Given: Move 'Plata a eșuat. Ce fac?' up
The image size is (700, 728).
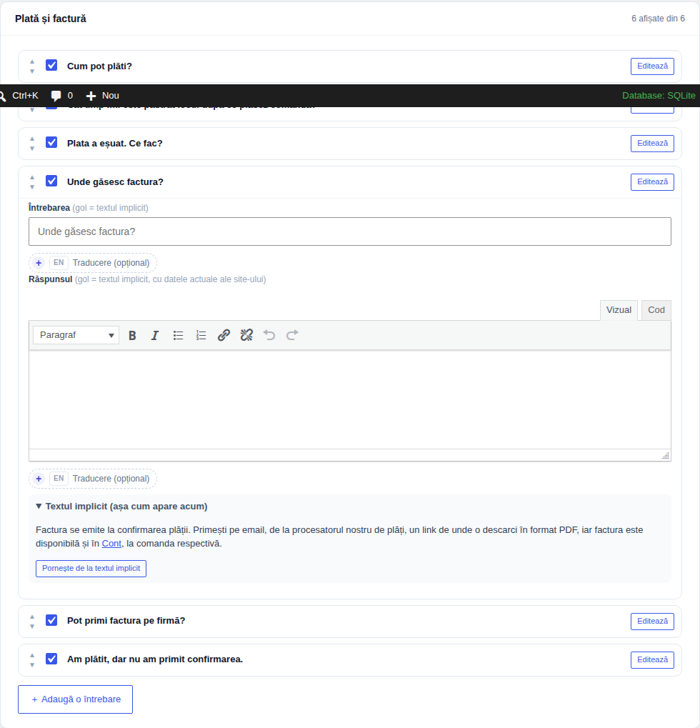Looking at the screenshot, I should (x=32, y=139).
